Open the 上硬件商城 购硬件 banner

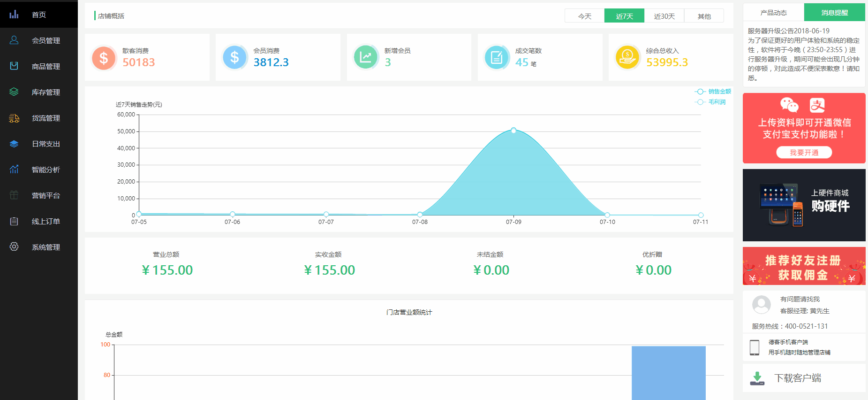804,205
